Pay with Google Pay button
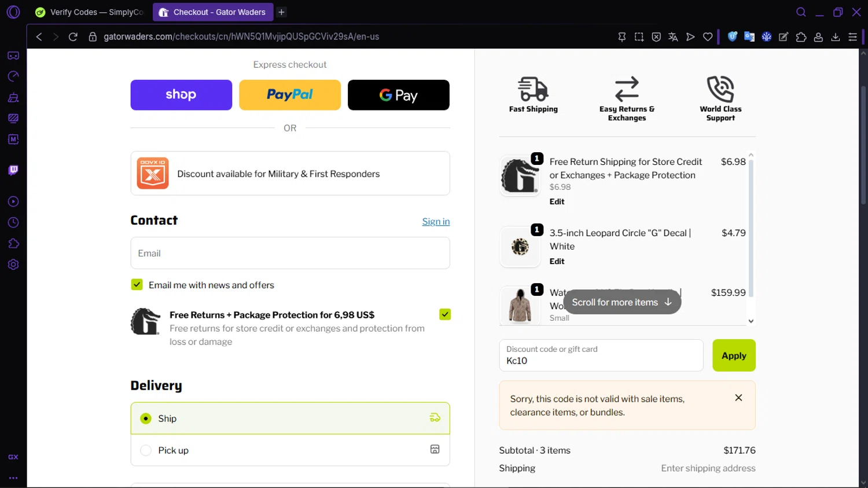The width and height of the screenshot is (868, 488). pos(399,95)
